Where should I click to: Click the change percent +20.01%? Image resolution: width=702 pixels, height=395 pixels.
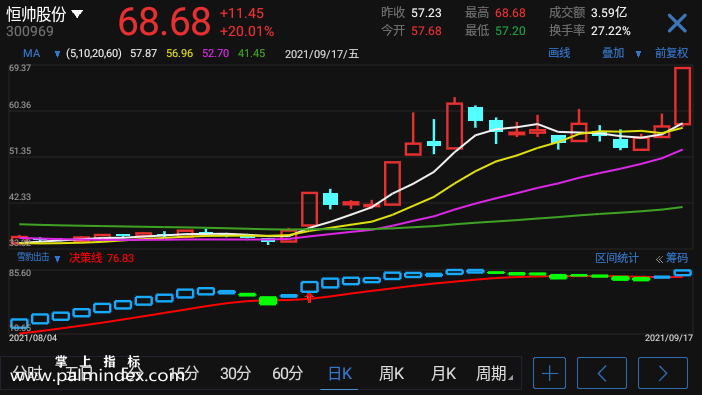click(247, 31)
